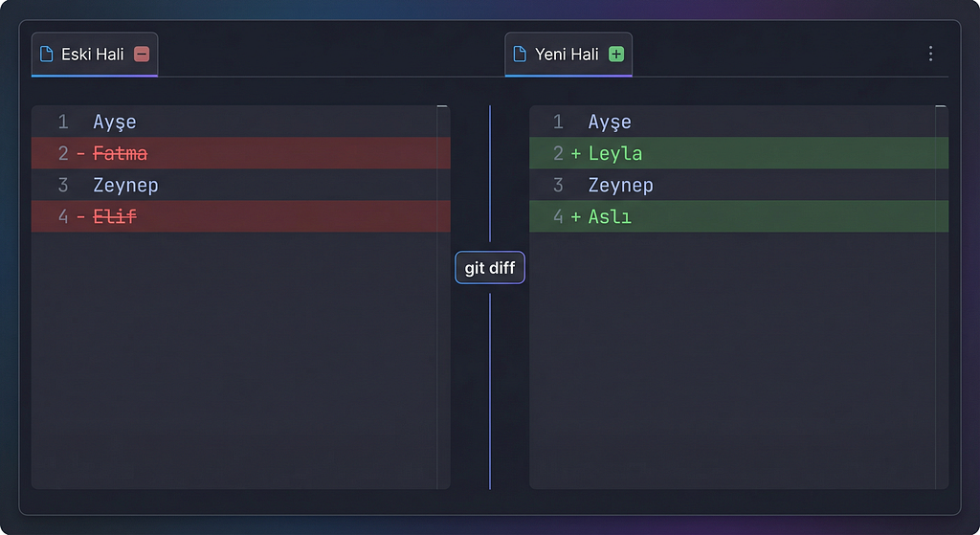The image size is (980, 535).
Task: Select the removed line Fatma
Action: (240, 153)
